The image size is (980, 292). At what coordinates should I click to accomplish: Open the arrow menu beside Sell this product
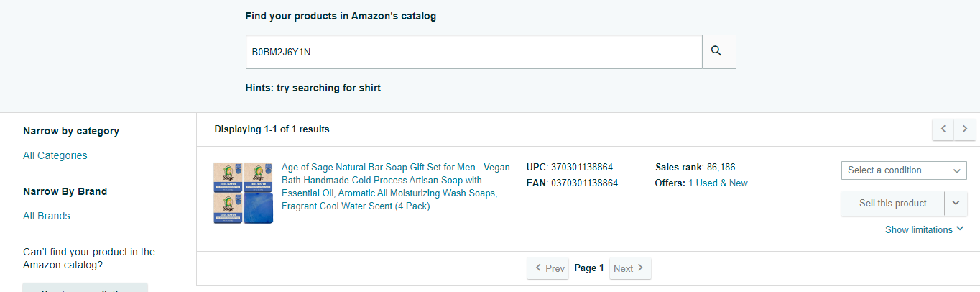pos(956,204)
